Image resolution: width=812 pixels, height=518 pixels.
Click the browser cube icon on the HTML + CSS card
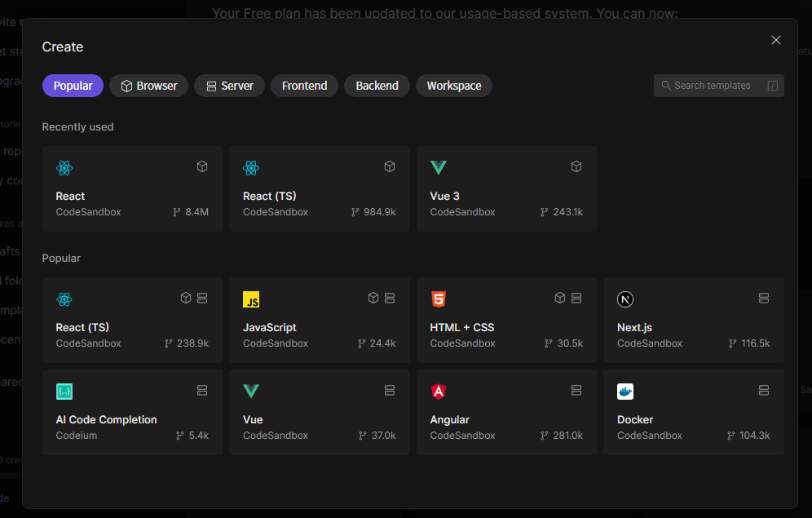click(x=560, y=298)
